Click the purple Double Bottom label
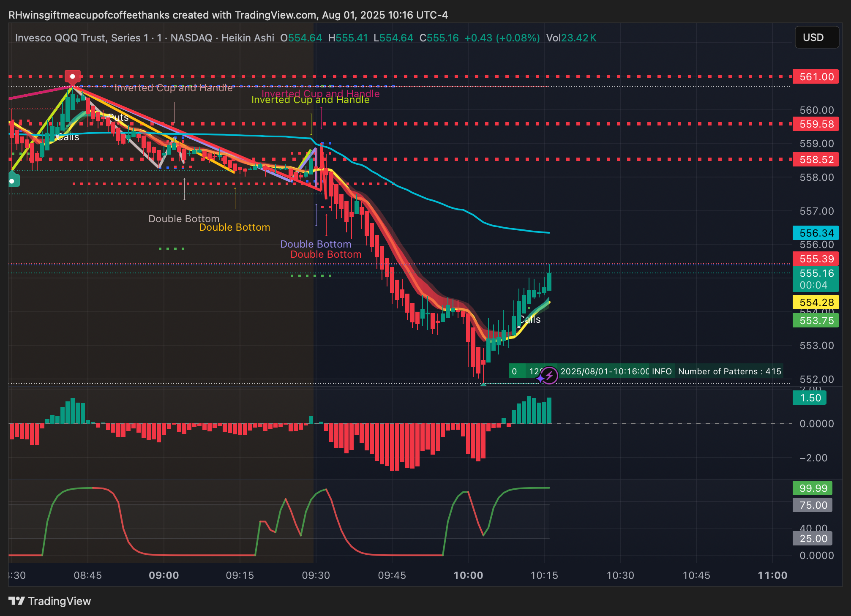This screenshot has width=851, height=616. coord(316,244)
